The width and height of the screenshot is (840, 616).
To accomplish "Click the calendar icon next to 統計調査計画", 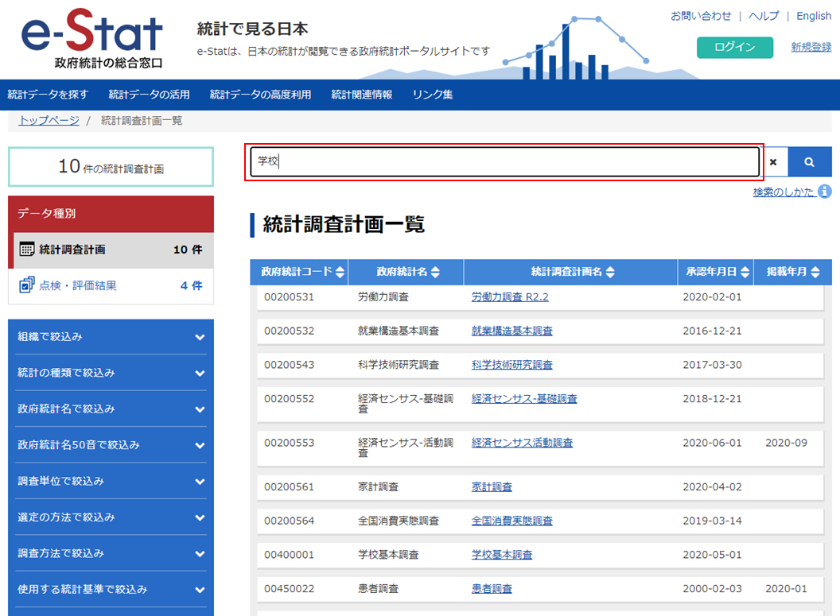I will pyautogui.click(x=27, y=250).
